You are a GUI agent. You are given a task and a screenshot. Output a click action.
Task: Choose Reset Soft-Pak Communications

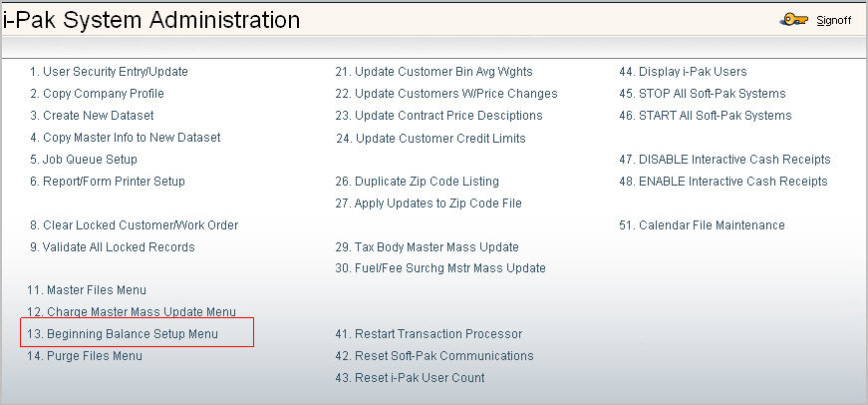point(434,356)
